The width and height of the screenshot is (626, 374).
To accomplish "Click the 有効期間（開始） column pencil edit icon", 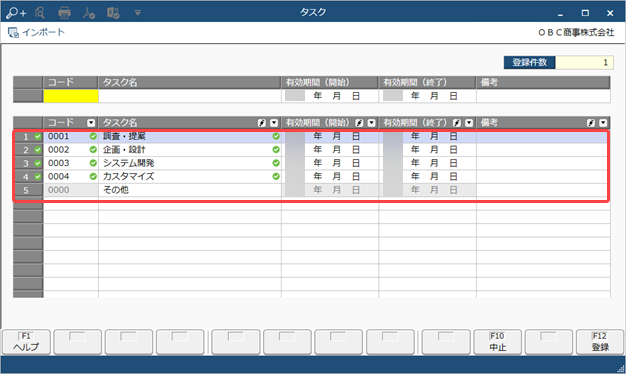I will click(x=359, y=123).
